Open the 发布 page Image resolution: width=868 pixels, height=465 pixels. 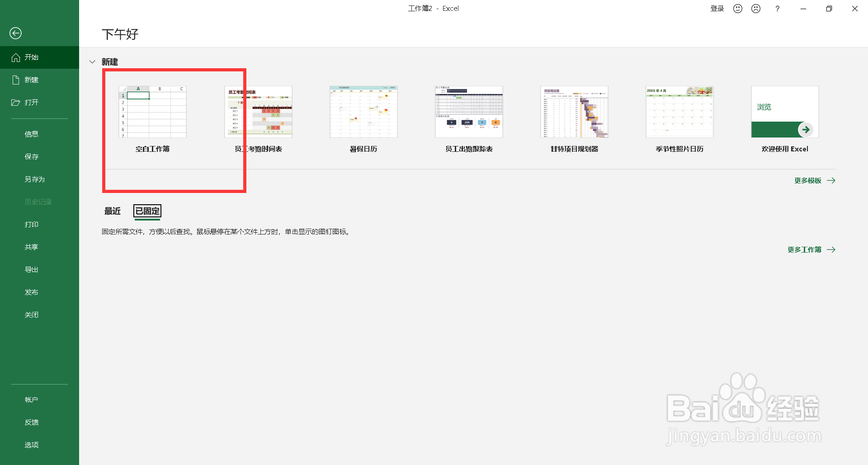coord(39,292)
